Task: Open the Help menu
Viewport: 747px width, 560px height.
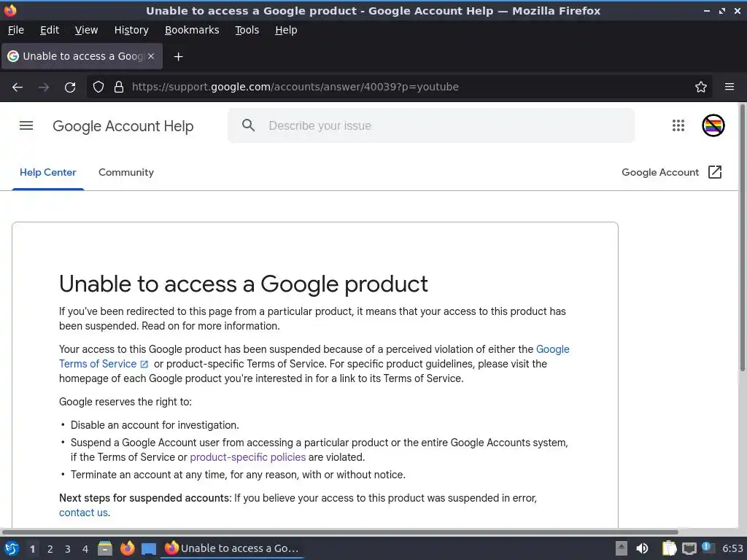Action: point(286,30)
